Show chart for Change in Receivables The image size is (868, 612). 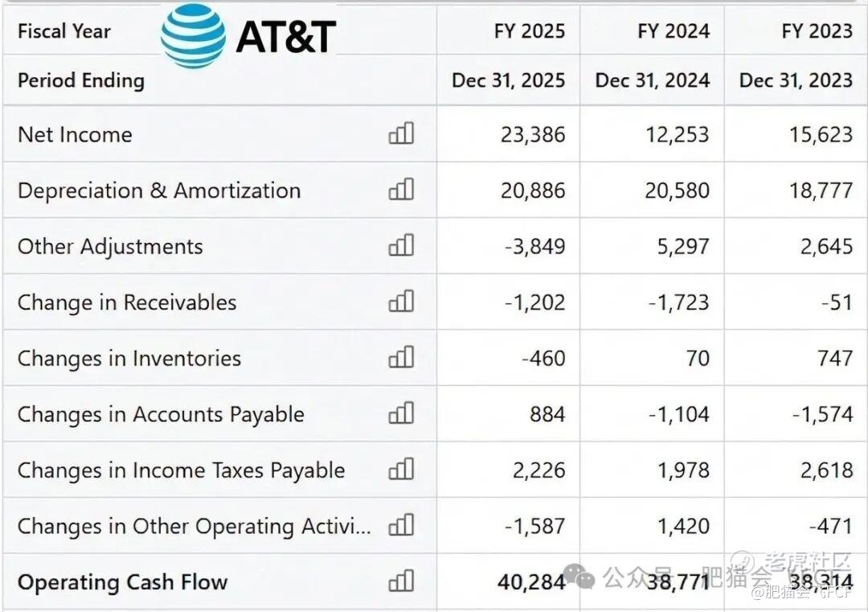coord(401,302)
